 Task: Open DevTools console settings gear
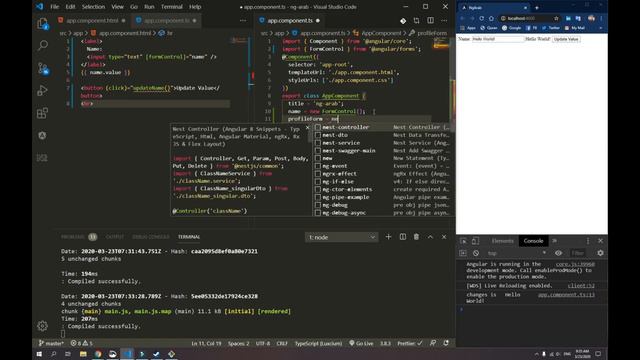pos(600,253)
